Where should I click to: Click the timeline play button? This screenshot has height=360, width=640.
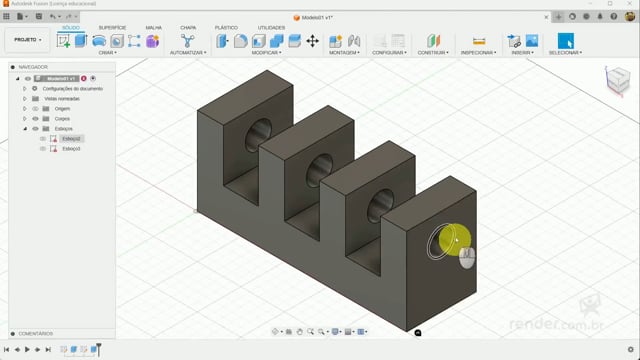point(27,349)
